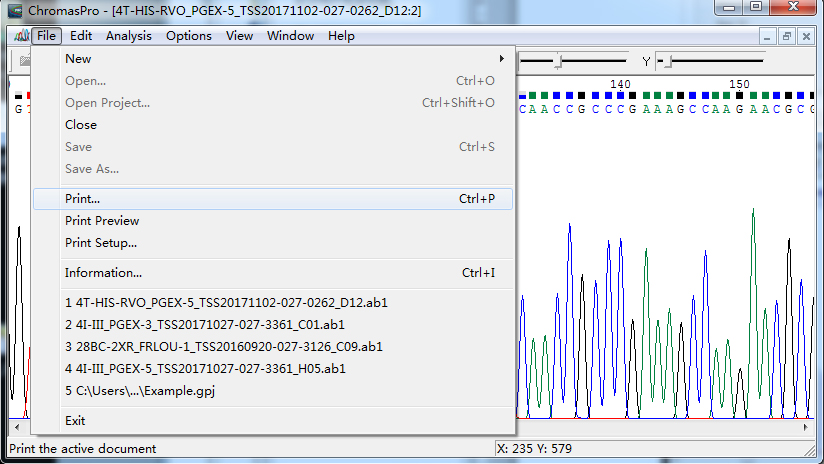824x464 pixels.
Task: Restore down the inner document window
Action: coord(787,36)
